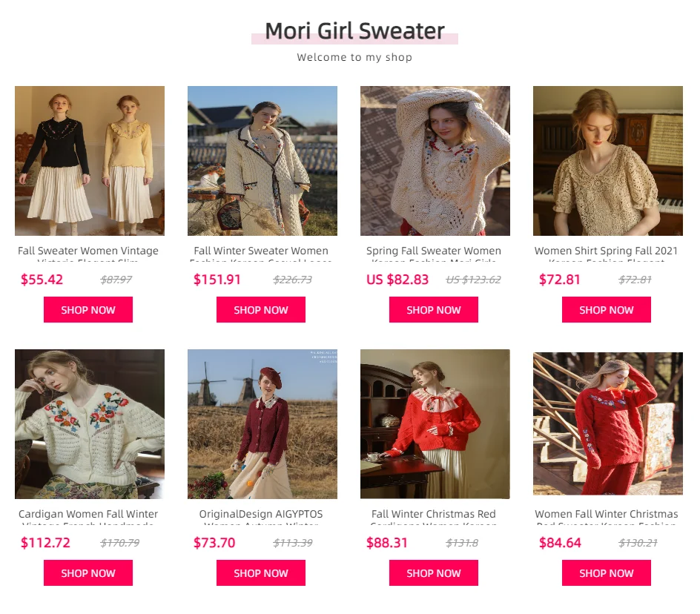Click SHOP NOW under the US $82.83 sweater

tap(434, 309)
